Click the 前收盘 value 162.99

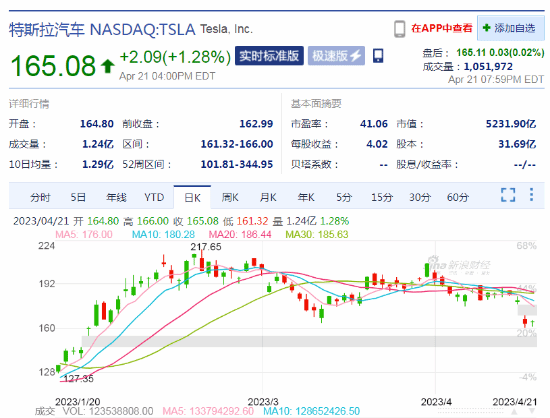(256, 124)
